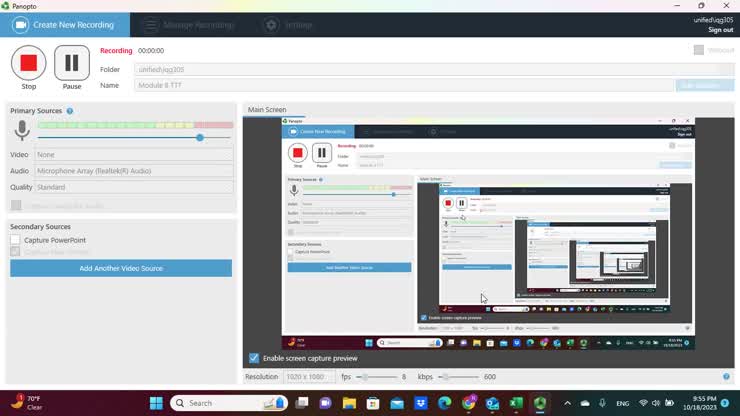The height and width of the screenshot is (416, 740).
Task: Disable the Enable screen capture preview checkbox
Action: tap(254, 358)
